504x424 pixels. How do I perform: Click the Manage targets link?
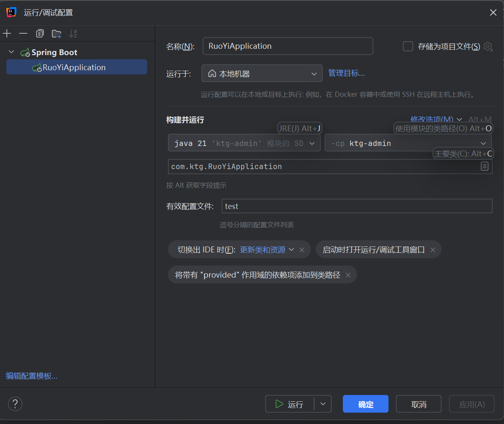pyautogui.click(x=346, y=73)
